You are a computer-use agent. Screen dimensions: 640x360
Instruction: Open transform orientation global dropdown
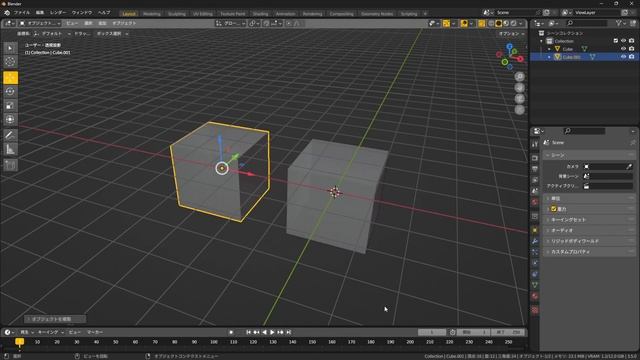pyautogui.click(x=231, y=24)
